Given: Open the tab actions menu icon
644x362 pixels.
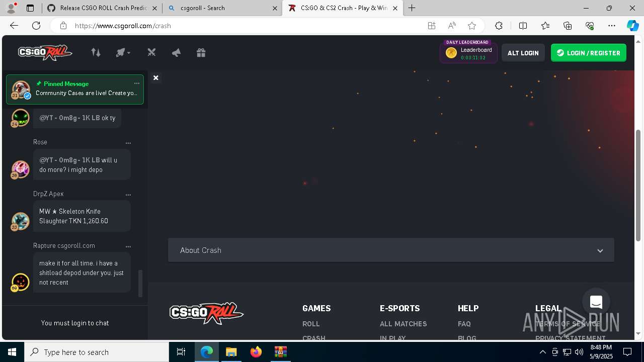Looking at the screenshot, I should (x=30, y=8).
